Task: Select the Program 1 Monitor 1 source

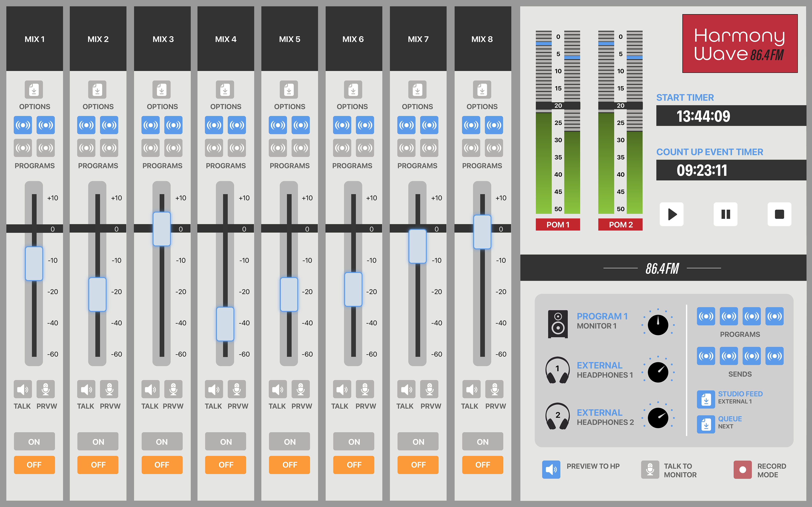Action: (x=602, y=320)
